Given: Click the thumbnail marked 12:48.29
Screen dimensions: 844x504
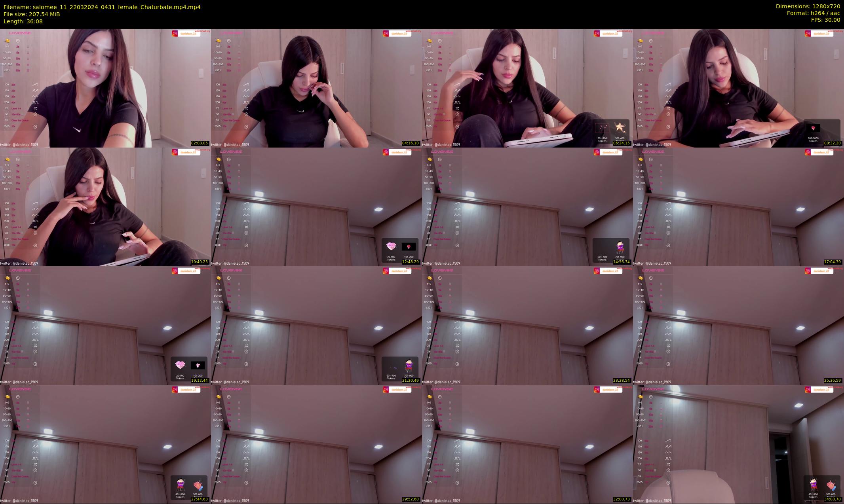Looking at the screenshot, I should point(316,207).
